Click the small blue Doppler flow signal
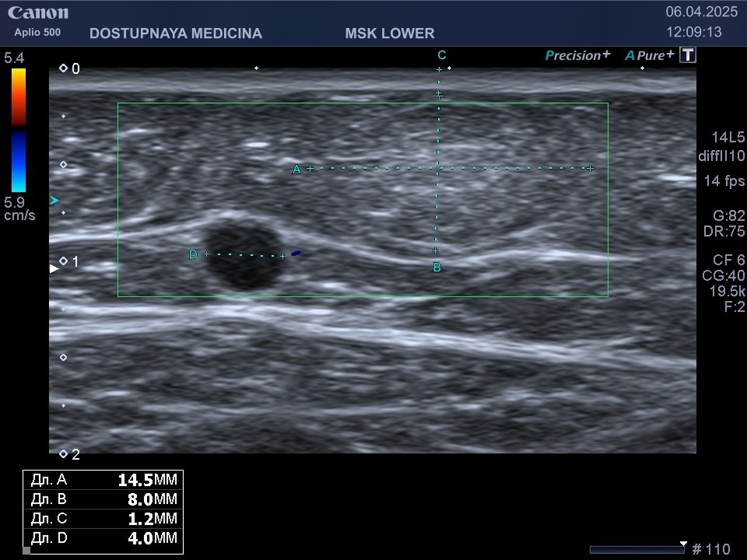This screenshot has width=747, height=560. [296, 254]
